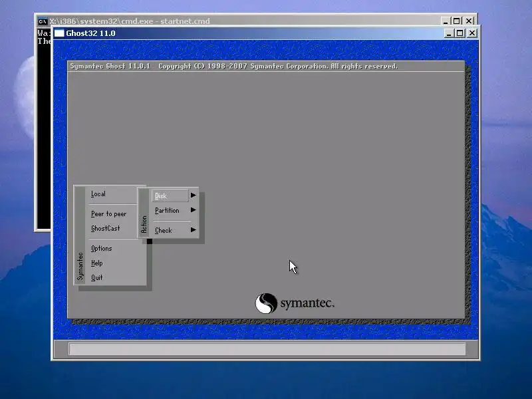This screenshot has width=532, height=399.
Task: Click the Ghost32 window title icon
Action: coord(59,33)
